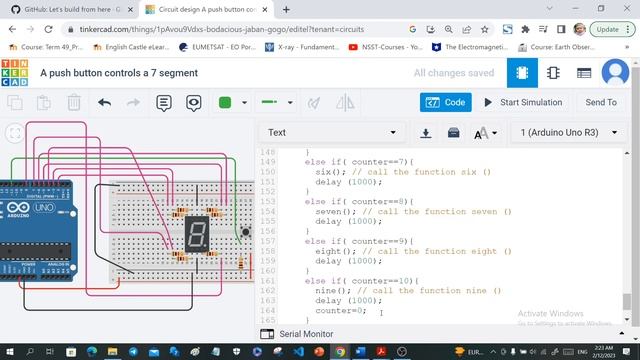Screen dimensions: 640x360
Task: Click the Send To button
Action: 601,102
